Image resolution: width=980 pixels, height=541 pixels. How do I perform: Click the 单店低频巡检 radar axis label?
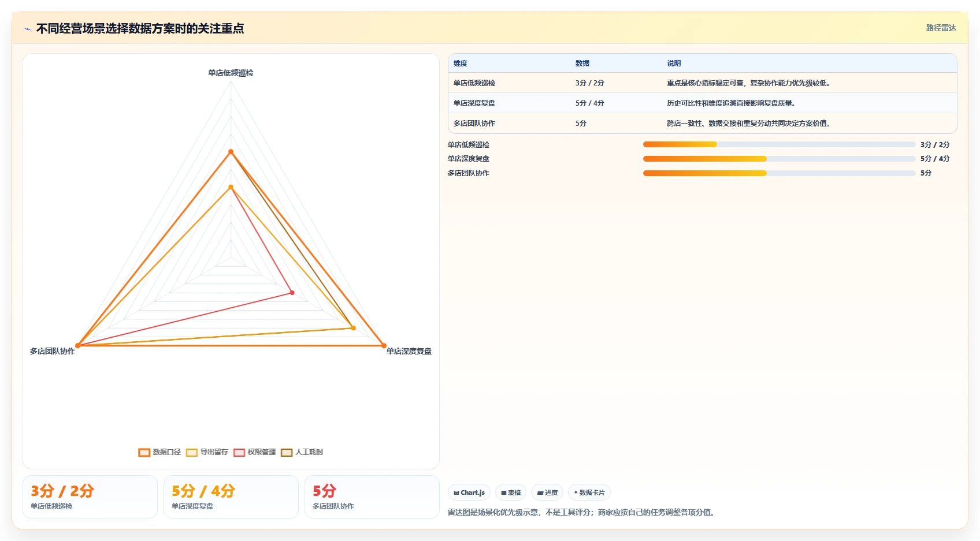coord(231,73)
